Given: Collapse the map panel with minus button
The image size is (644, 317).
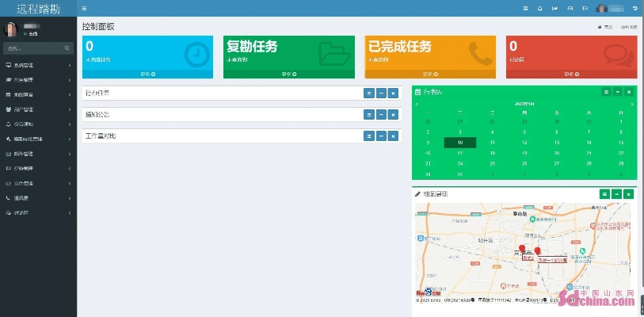Looking at the screenshot, I should 616,194.
